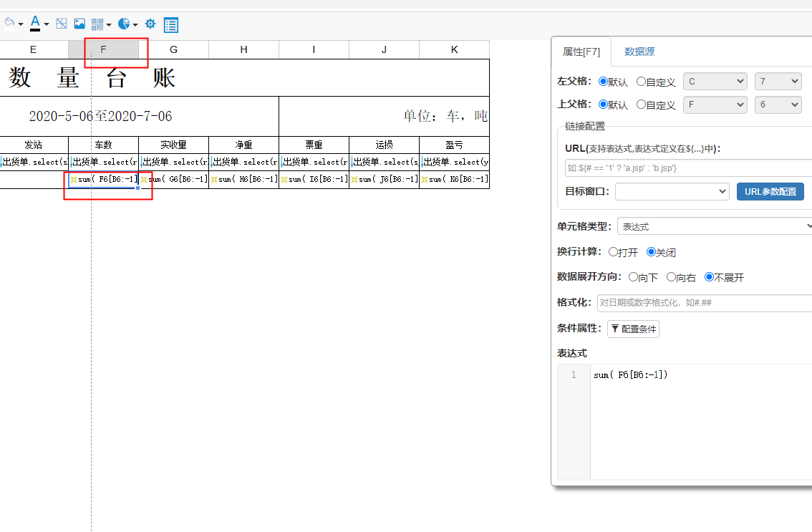Click the pie chart icon

tap(123, 23)
